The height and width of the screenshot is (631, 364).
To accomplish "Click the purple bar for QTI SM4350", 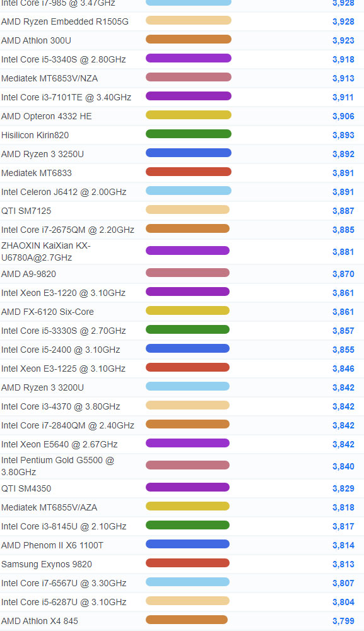I will (187, 487).
